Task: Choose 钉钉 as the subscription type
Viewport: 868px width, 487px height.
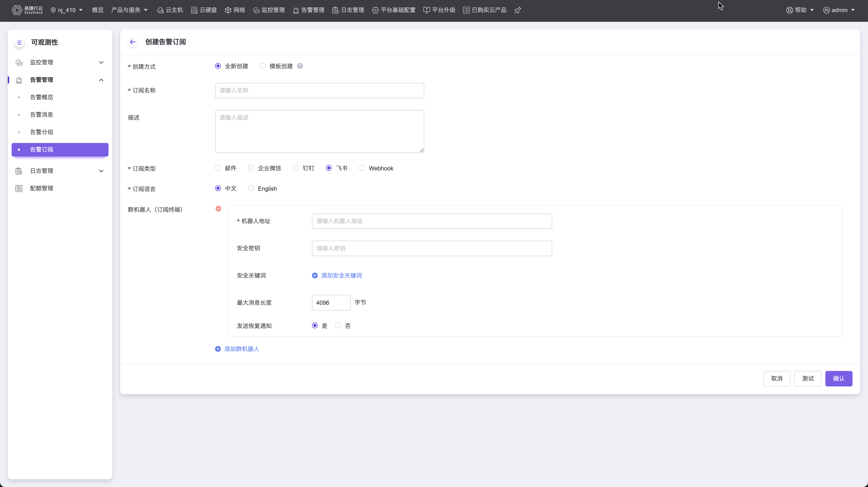Action: coord(296,168)
